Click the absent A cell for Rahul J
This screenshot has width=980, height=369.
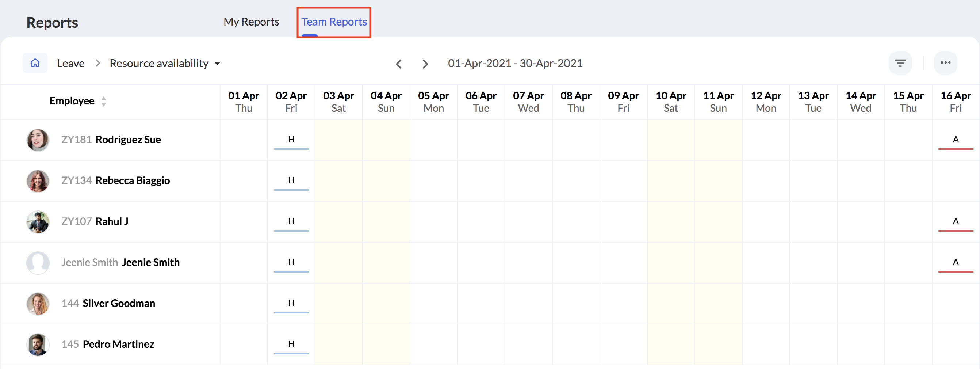[955, 222]
